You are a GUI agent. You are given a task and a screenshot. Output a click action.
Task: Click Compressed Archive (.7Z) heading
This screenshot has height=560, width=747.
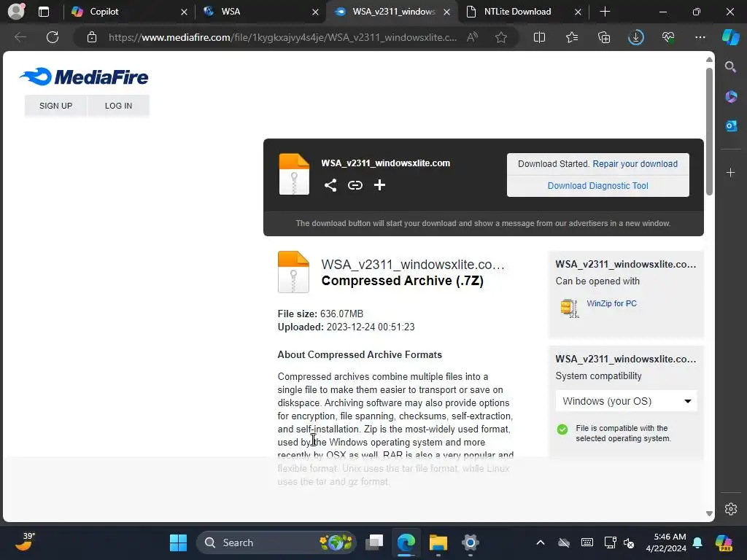click(403, 281)
